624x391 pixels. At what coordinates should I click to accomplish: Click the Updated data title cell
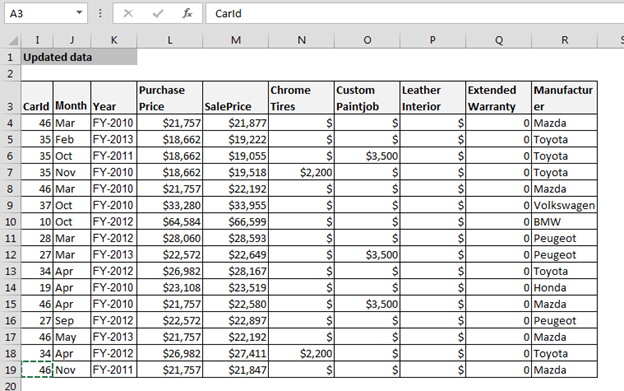(x=79, y=57)
